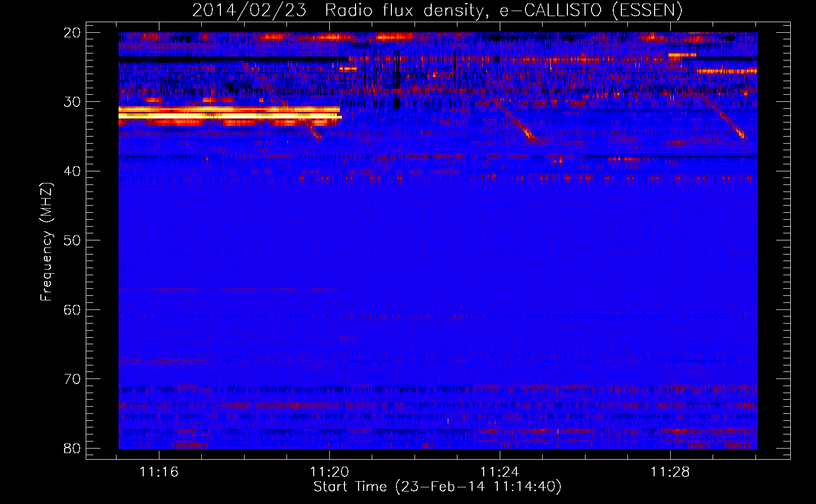
Task: Click the 11:24 time tick label
Action: (x=500, y=472)
